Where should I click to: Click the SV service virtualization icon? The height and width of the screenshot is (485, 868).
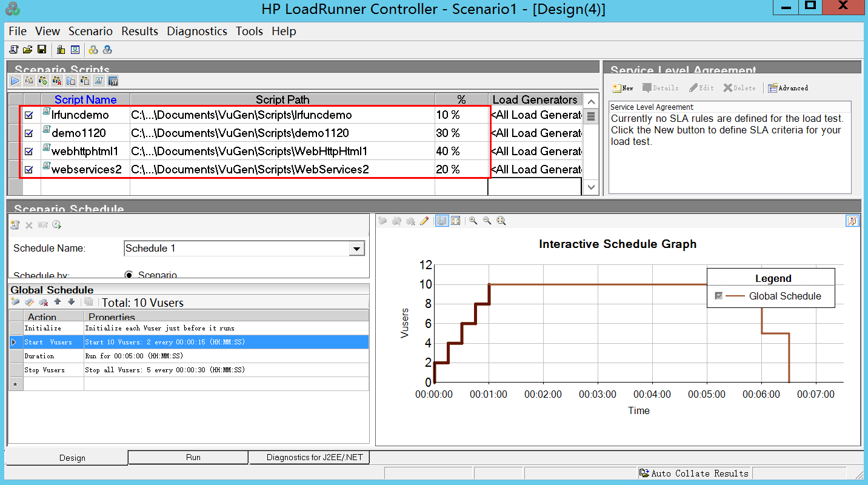tap(113, 80)
